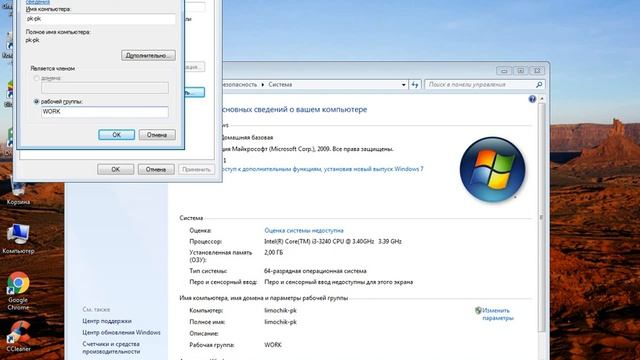Click the 2,00 ГБ memory value

coord(273,252)
